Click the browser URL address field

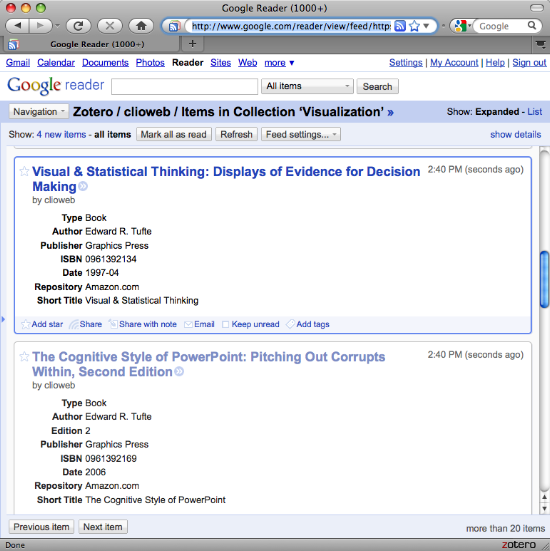click(291, 26)
